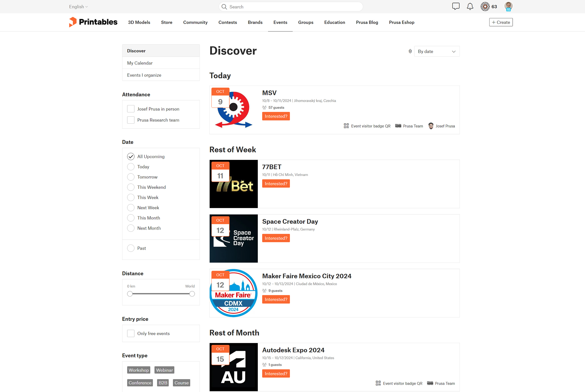Click the Printables logo
The height and width of the screenshot is (392, 585).
[93, 22]
